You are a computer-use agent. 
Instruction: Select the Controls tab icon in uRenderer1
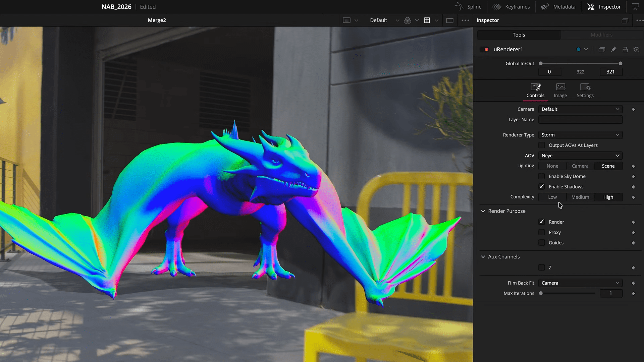click(x=535, y=88)
